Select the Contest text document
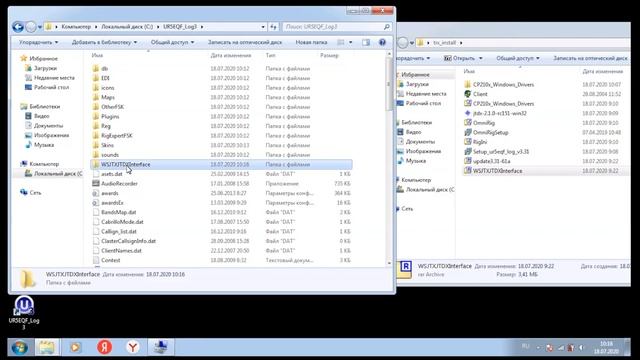The height and width of the screenshot is (360, 640). pyautogui.click(x=110, y=260)
